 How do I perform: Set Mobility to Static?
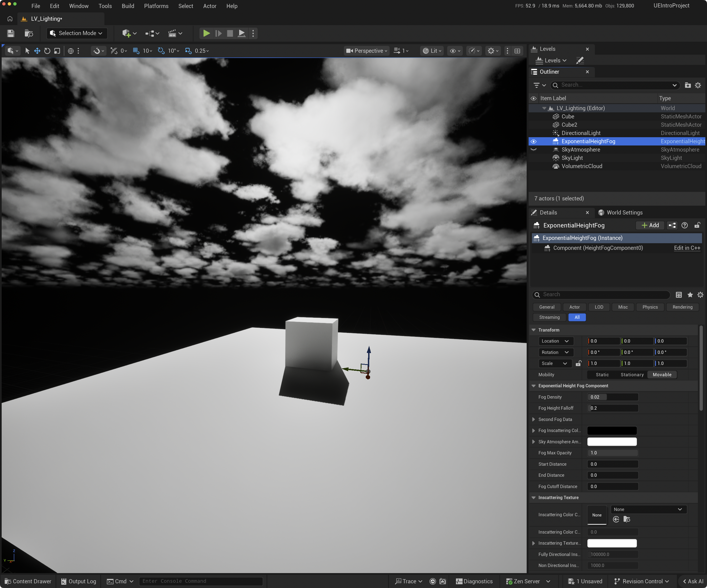602,375
